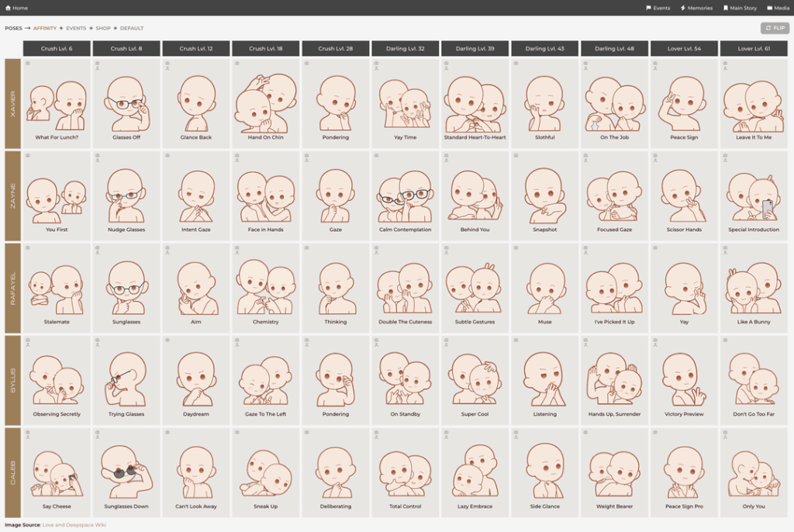This screenshot has width=794, height=532.
Task: Open the Don't Go Too Far pose
Action: (754, 380)
